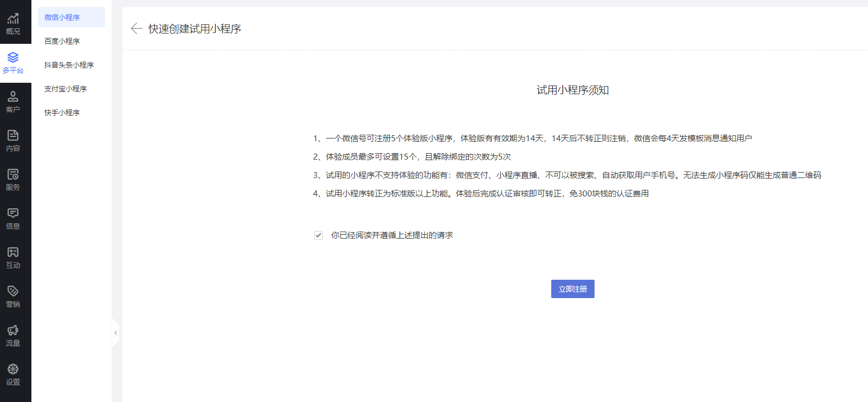868x402 pixels.
Task: Select the 多平台 layers icon
Action: (x=13, y=57)
